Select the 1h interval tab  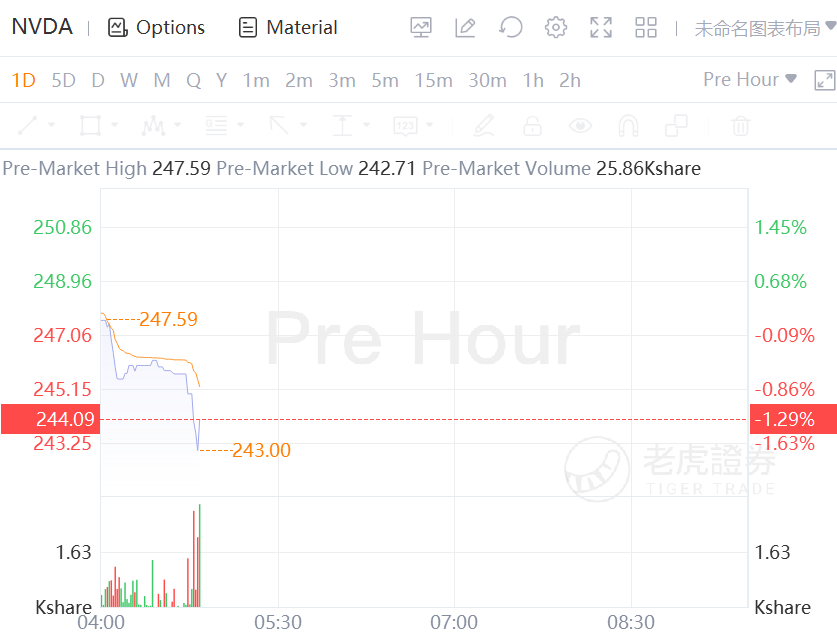(x=533, y=80)
